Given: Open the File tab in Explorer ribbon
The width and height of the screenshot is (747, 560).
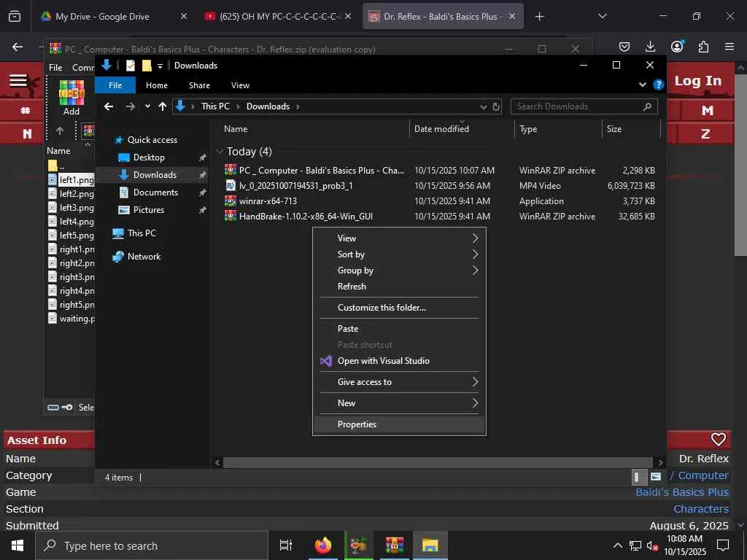Looking at the screenshot, I should pyautogui.click(x=115, y=85).
